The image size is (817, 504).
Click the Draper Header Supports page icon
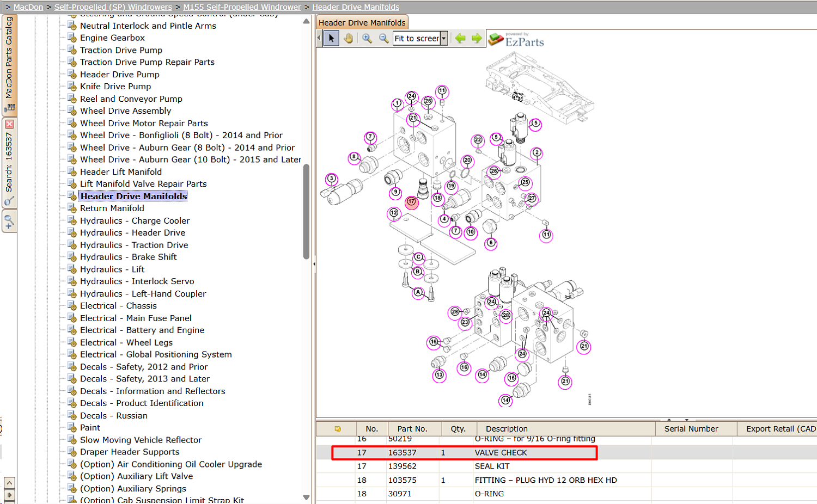pos(71,452)
